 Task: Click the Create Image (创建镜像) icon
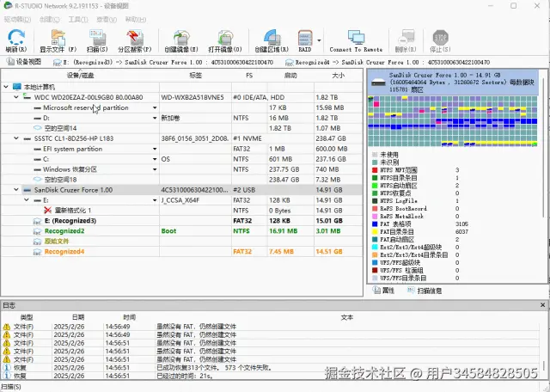(181, 37)
